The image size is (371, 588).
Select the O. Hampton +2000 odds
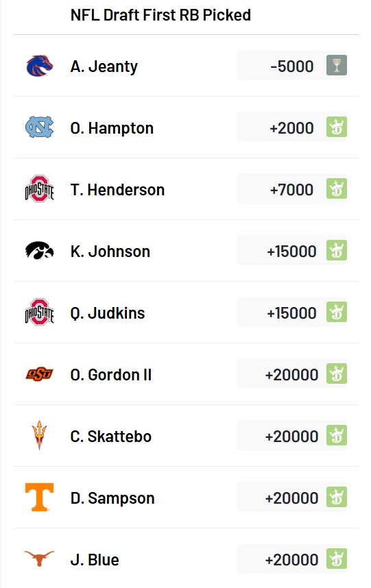tap(292, 127)
